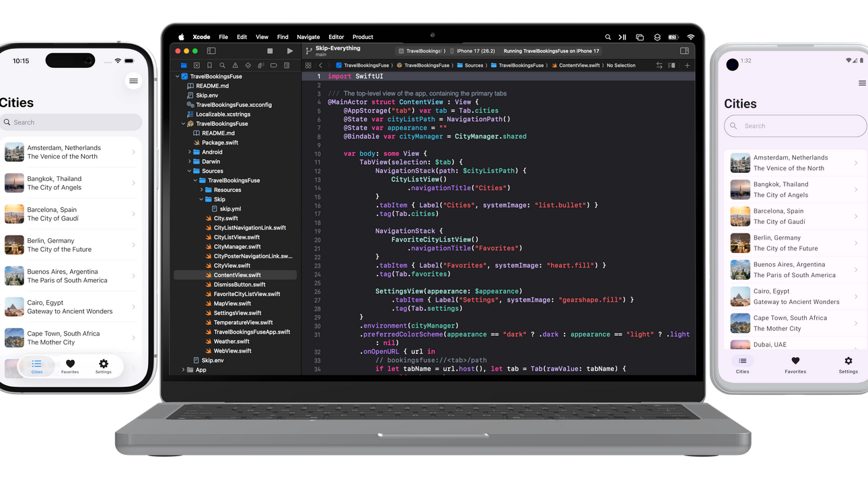Open WebView.swift file

[x=232, y=351]
